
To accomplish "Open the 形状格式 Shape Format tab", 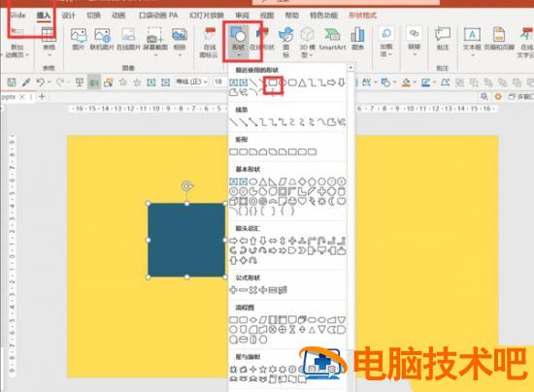I will 363,16.
